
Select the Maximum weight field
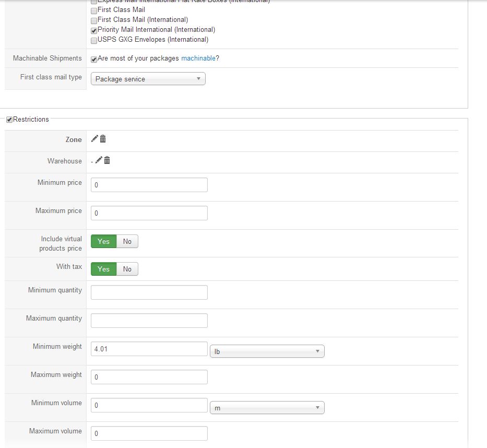pos(149,377)
